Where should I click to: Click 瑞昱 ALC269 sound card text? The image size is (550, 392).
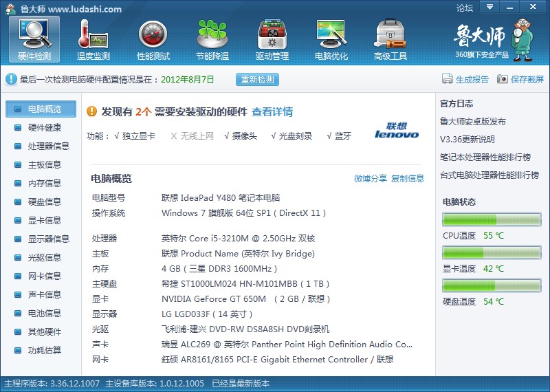click(287, 345)
